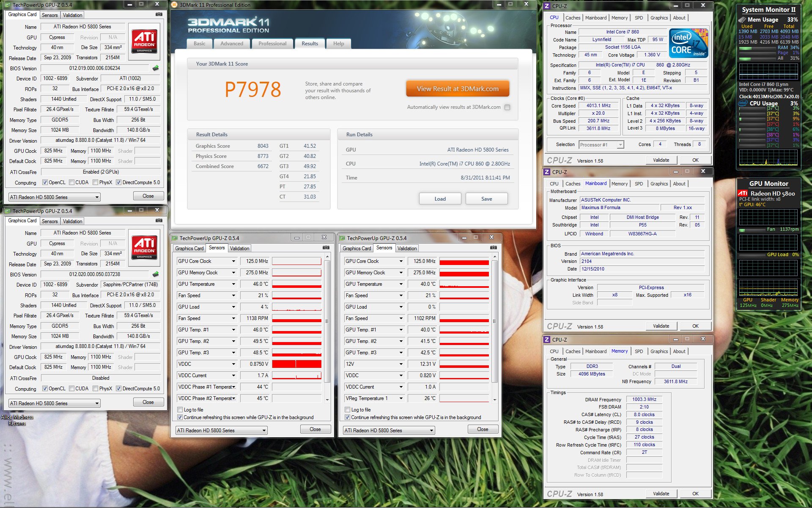
Task: Click BIOS save icon beside 012.020.000.050.037238
Action: click(156, 274)
